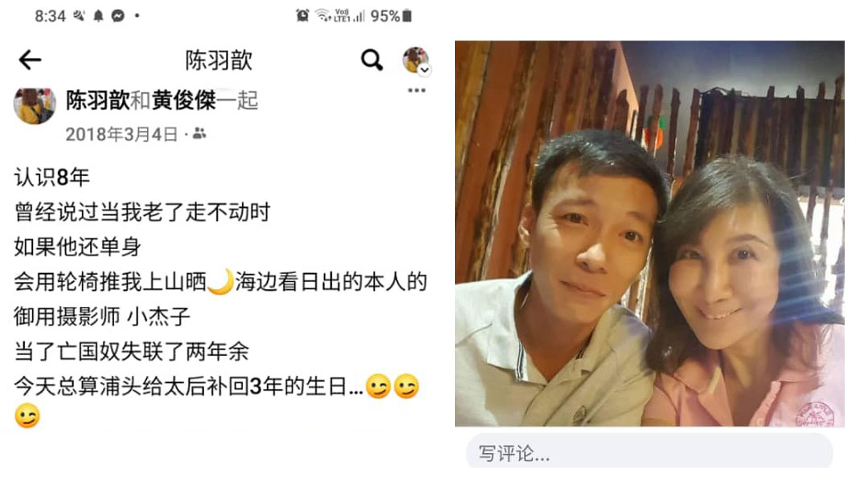Open the post author's name link 陈羽歆

point(98,100)
